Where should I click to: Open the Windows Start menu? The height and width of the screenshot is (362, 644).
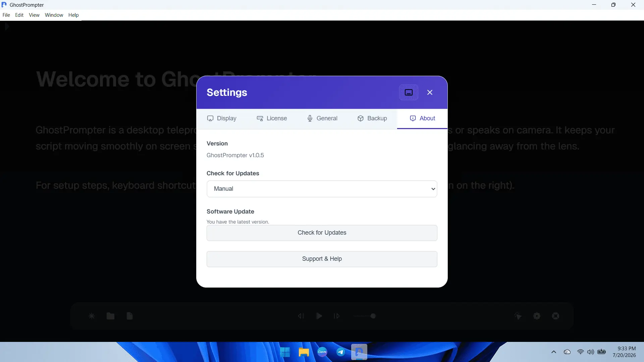pyautogui.click(x=285, y=352)
